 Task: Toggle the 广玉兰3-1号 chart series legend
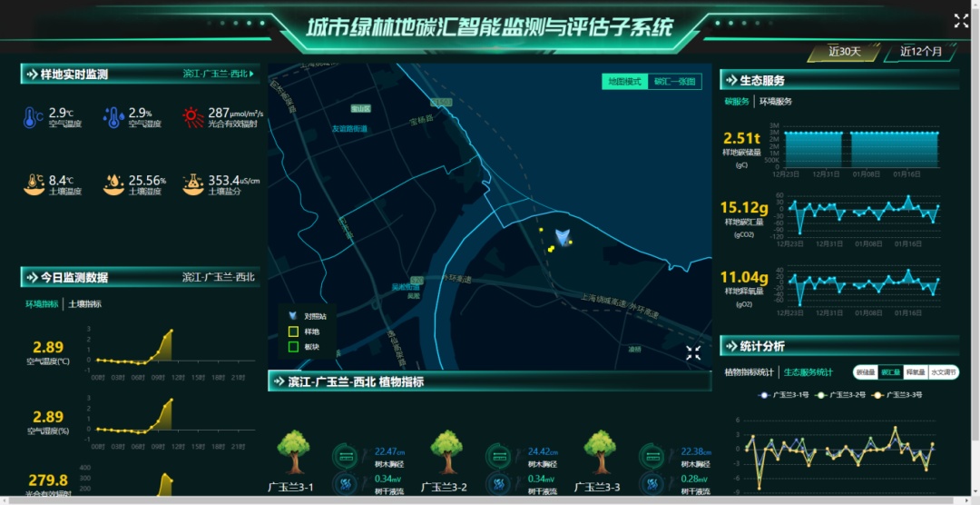click(x=784, y=395)
